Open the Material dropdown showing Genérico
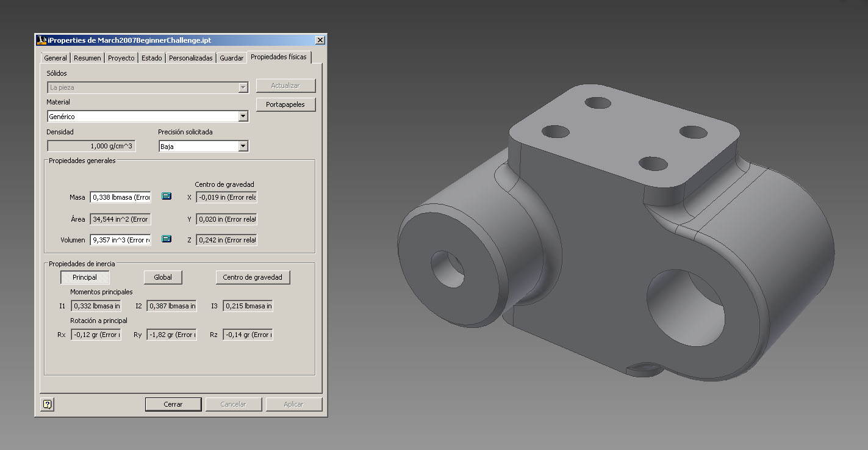Viewport: 868px width, 450px height. click(x=243, y=116)
